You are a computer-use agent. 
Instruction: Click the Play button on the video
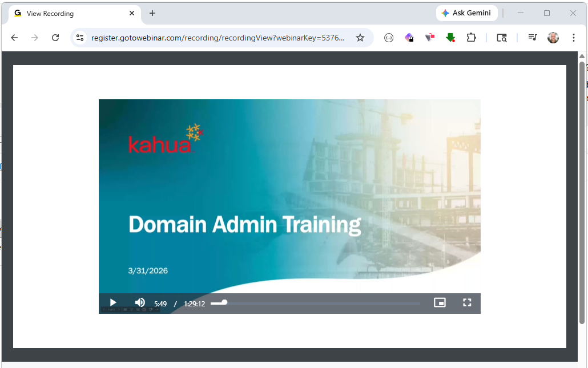[112, 302]
